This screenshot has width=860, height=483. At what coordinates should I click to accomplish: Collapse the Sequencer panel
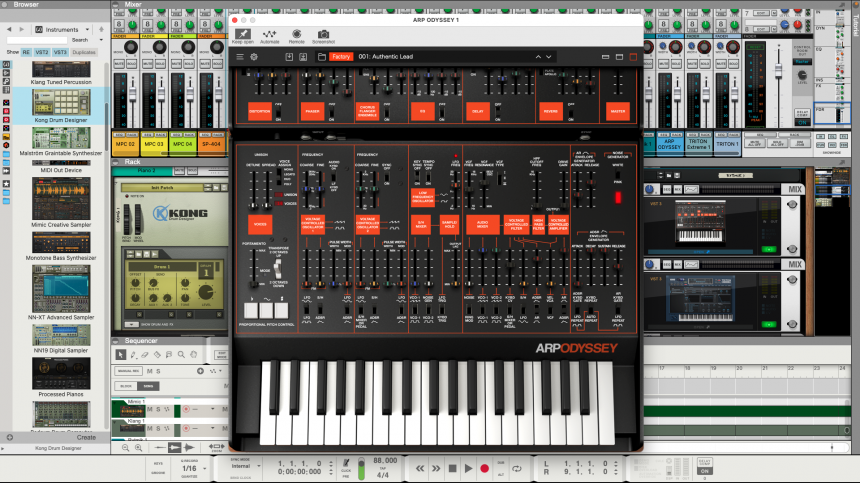coord(116,340)
